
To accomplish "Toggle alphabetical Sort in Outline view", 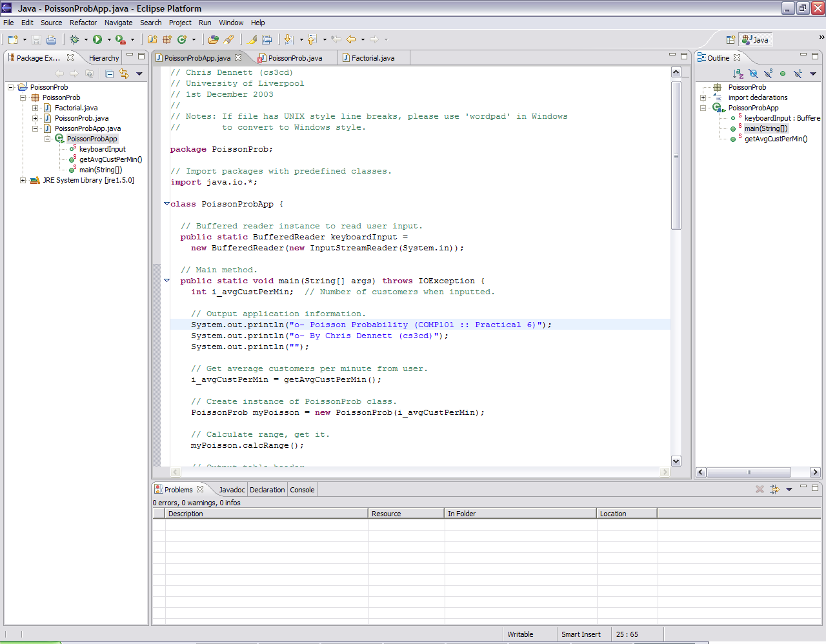I will [x=738, y=74].
